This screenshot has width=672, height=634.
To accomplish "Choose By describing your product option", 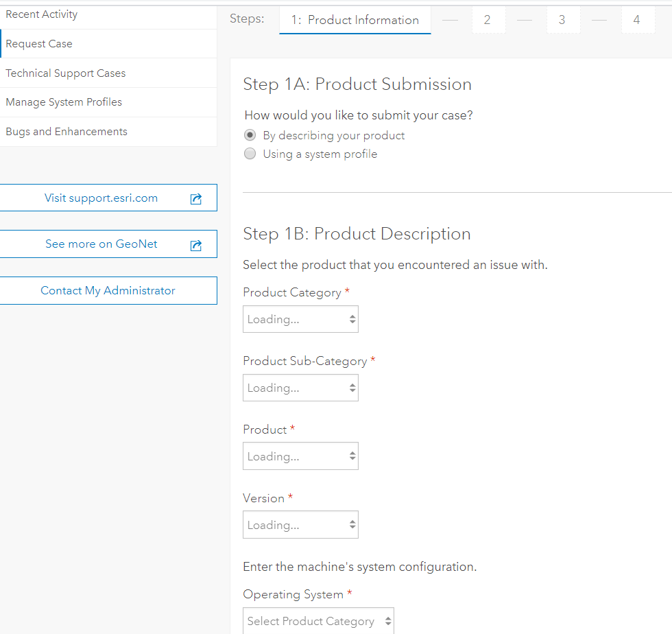I will click(250, 135).
